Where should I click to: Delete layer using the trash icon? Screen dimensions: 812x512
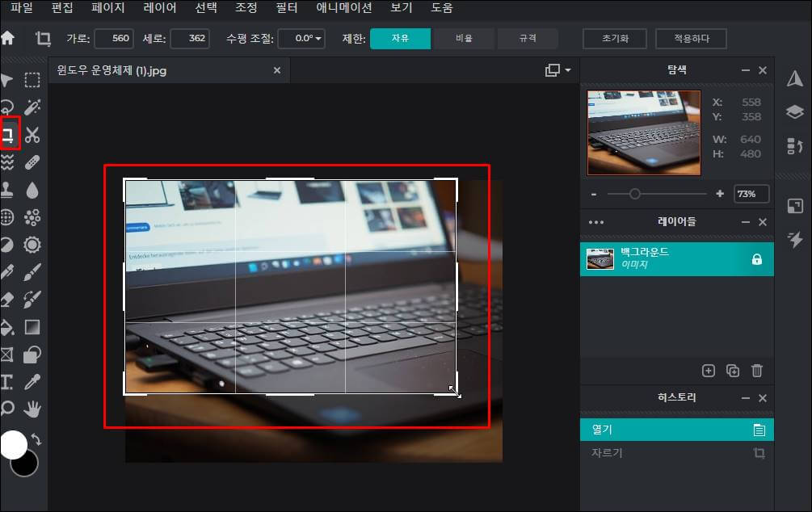coord(757,371)
